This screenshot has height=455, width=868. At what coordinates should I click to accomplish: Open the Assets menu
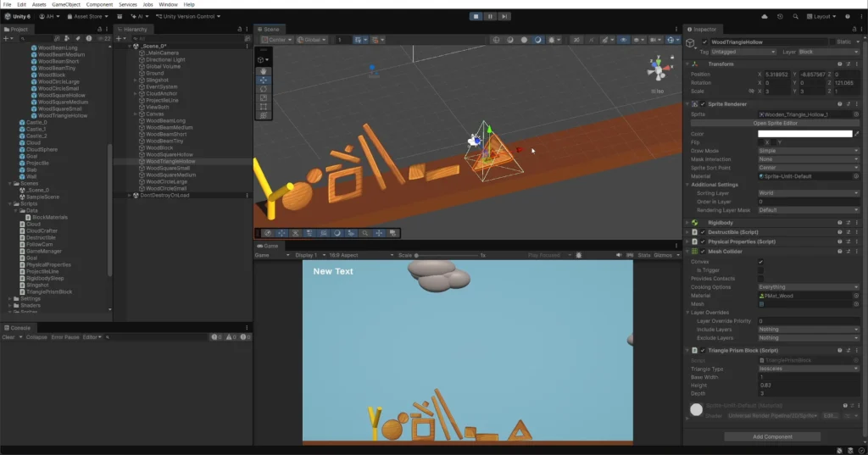[39, 4]
